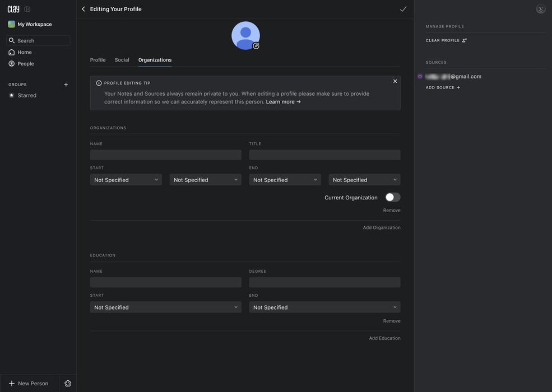Dismiss the Profile Editing Tip banner
Screen dimensions: 552x392
click(x=395, y=81)
